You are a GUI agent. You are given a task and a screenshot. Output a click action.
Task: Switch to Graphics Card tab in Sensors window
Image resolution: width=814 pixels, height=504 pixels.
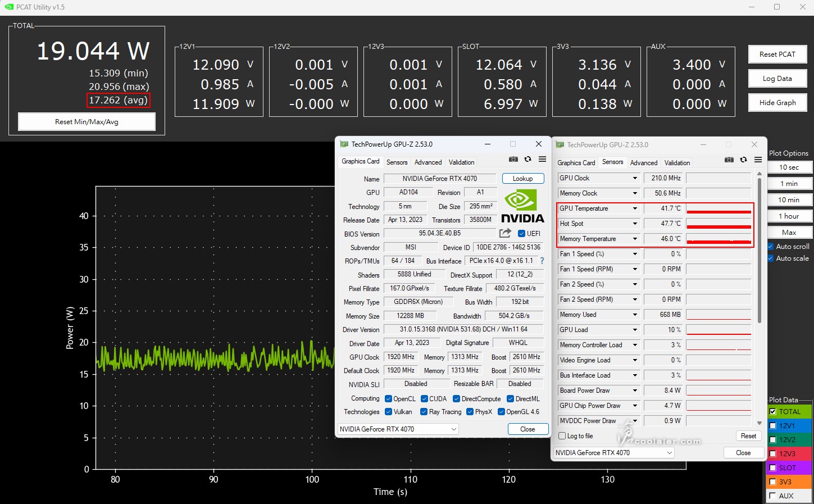(576, 163)
